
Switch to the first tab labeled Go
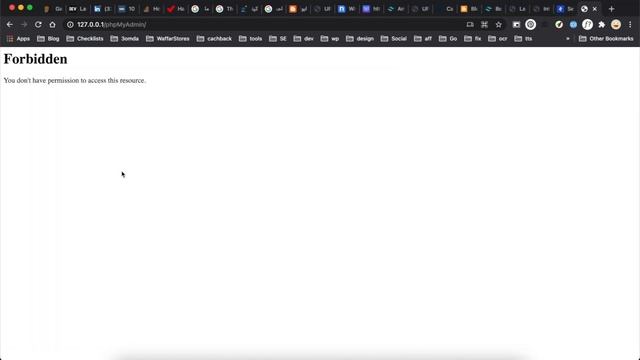tap(53, 9)
